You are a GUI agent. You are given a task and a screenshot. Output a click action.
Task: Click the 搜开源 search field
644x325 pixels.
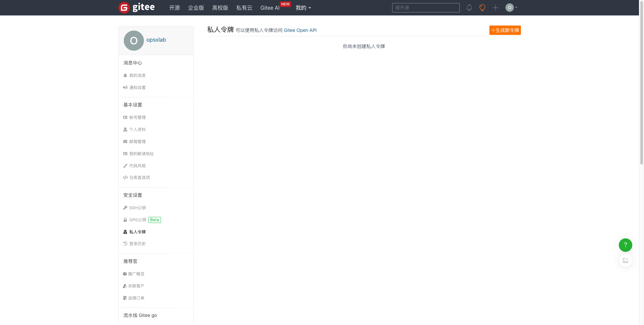click(x=426, y=8)
